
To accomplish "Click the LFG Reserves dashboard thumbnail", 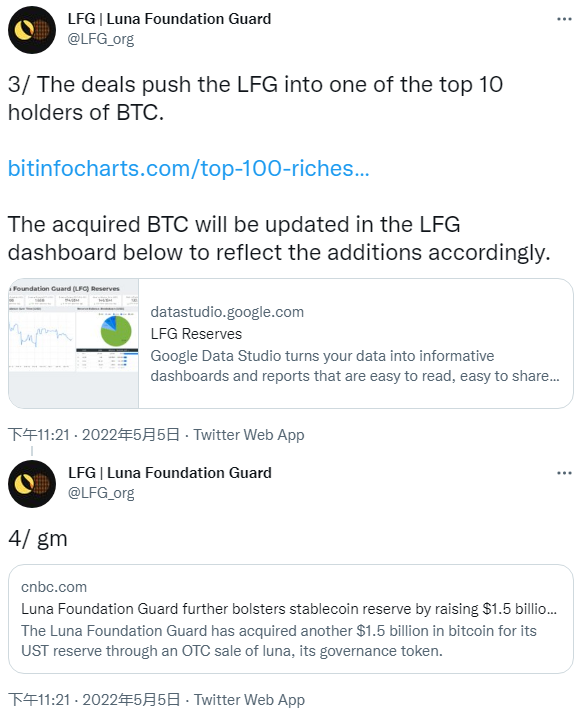I will [73, 343].
